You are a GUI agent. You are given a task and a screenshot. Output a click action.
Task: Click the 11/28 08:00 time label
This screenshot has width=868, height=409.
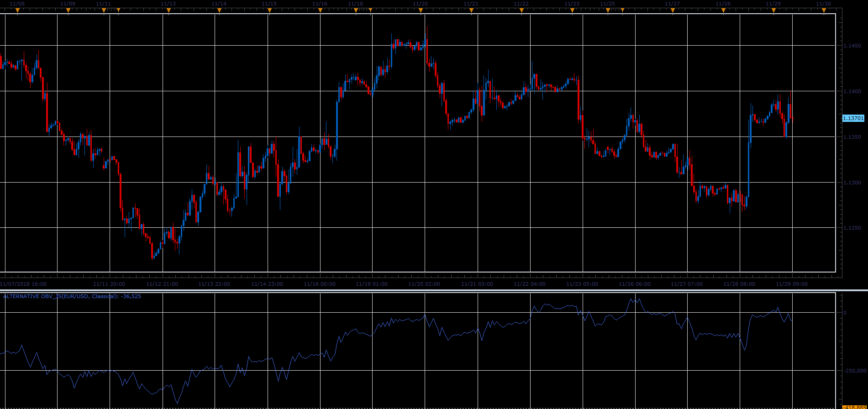739,284
